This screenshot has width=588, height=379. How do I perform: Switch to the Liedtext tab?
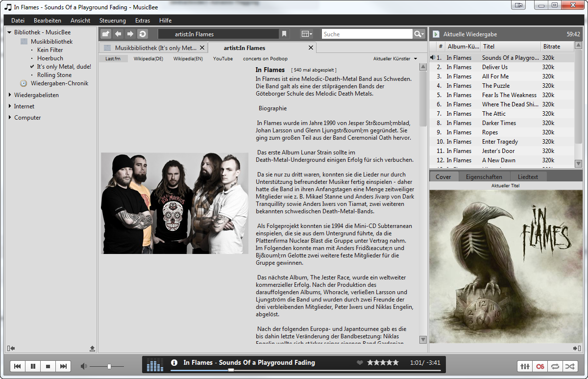pyautogui.click(x=528, y=177)
